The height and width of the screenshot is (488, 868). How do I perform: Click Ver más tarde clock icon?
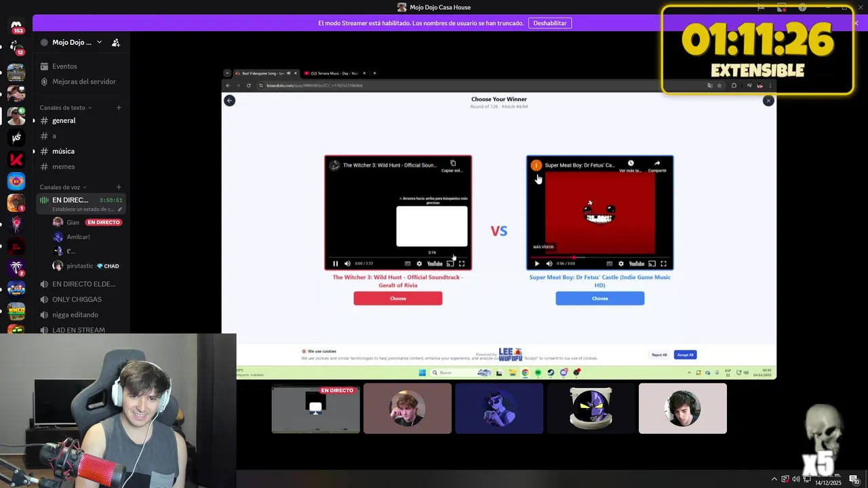click(x=631, y=163)
